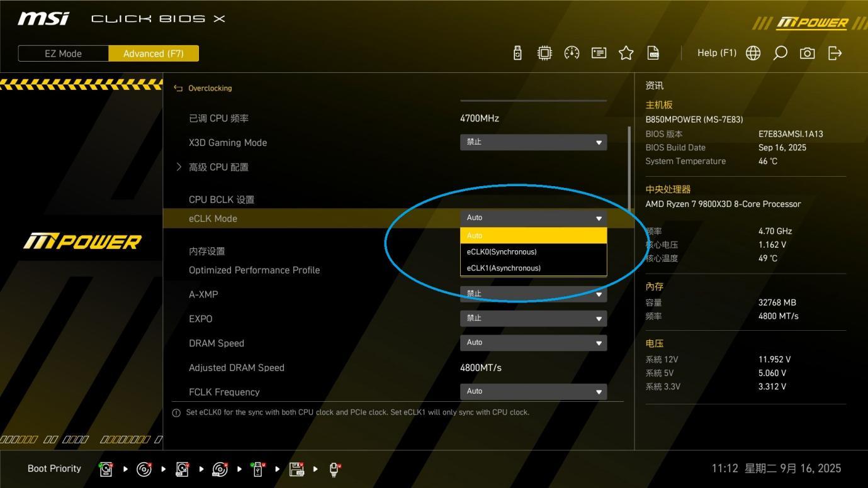868x488 pixels.
Task: Select the Advanced (F7) tab
Action: [x=154, y=53]
